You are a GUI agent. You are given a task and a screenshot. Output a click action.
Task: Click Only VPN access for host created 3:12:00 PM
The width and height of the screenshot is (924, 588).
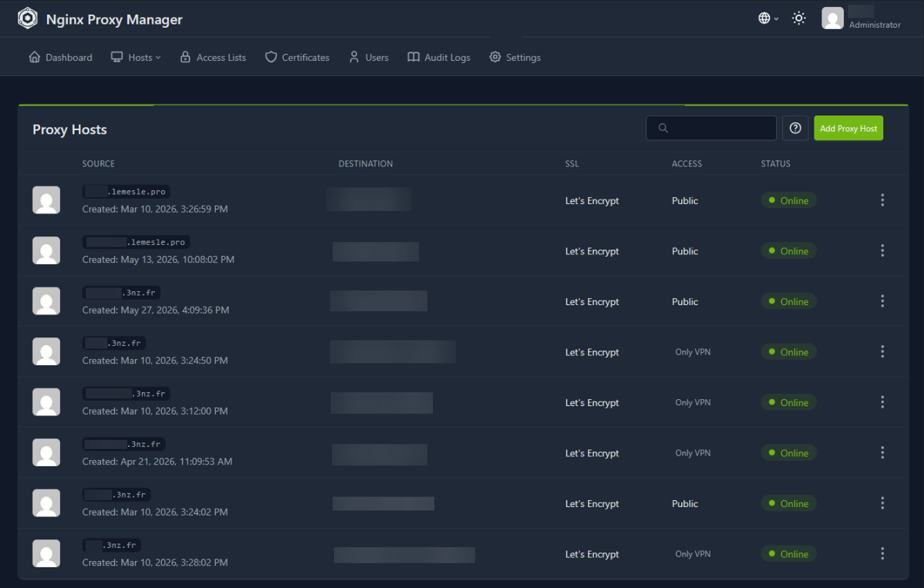tap(693, 403)
